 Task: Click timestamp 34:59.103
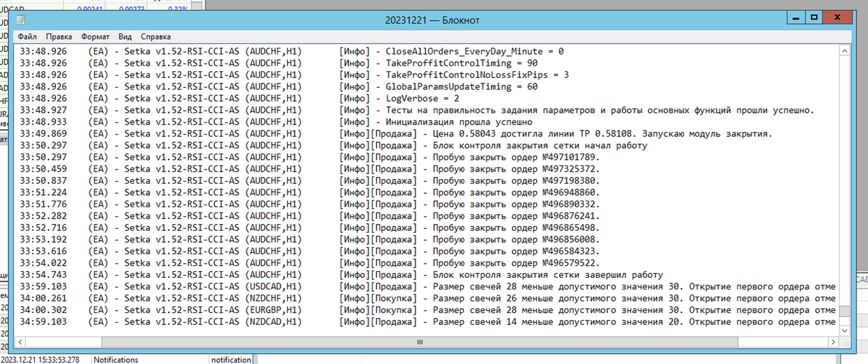(43, 322)
